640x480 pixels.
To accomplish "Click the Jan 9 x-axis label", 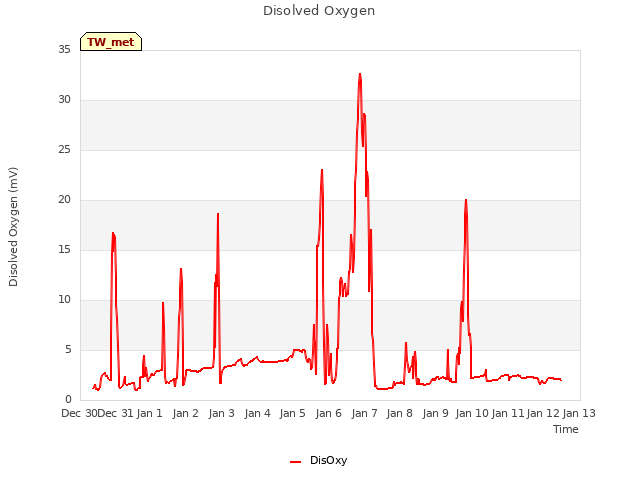I will [436, 413].
